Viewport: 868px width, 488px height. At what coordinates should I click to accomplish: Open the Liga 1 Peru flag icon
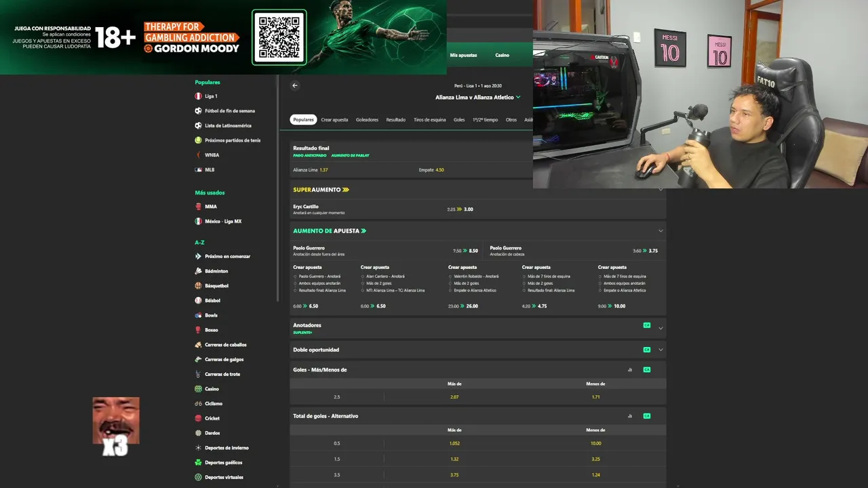[x=198, y=96]
